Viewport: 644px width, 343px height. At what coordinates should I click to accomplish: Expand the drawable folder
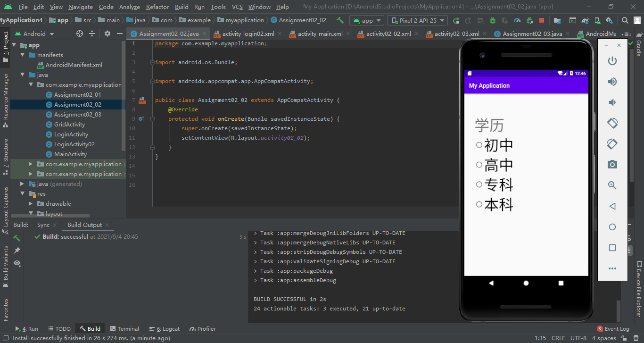31,204
